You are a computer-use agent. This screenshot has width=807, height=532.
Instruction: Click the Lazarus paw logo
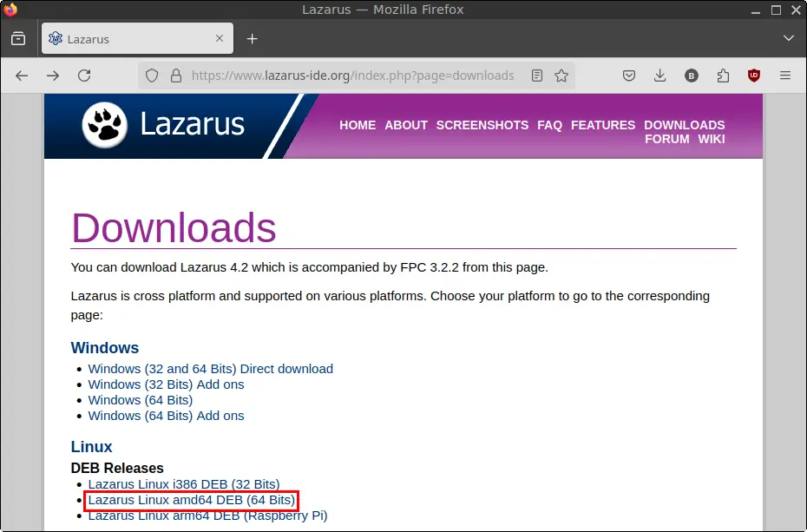pyautogui.click(x=105, y=125)
